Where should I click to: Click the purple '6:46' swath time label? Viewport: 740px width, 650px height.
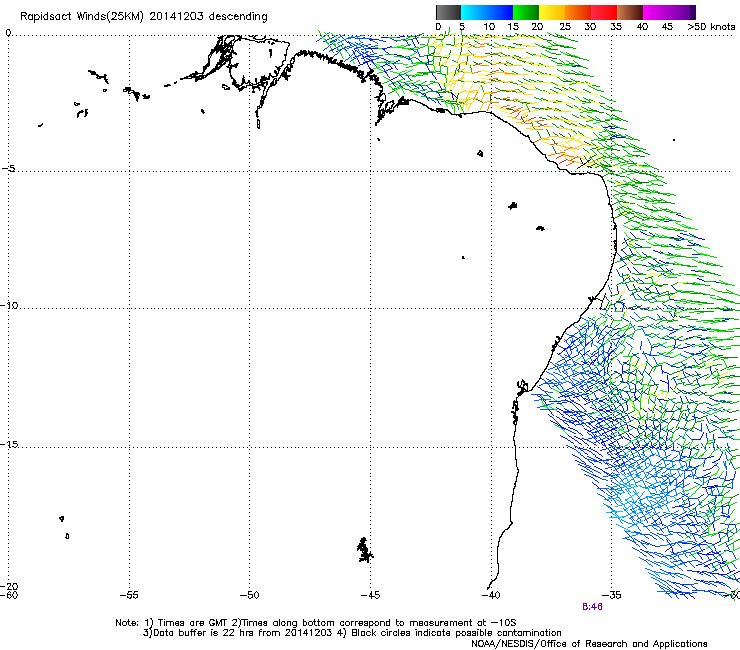(592, 607)
